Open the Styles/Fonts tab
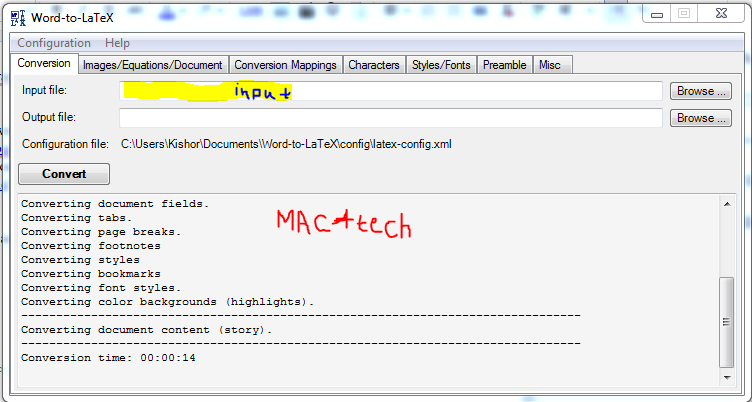 pos(441,65)
